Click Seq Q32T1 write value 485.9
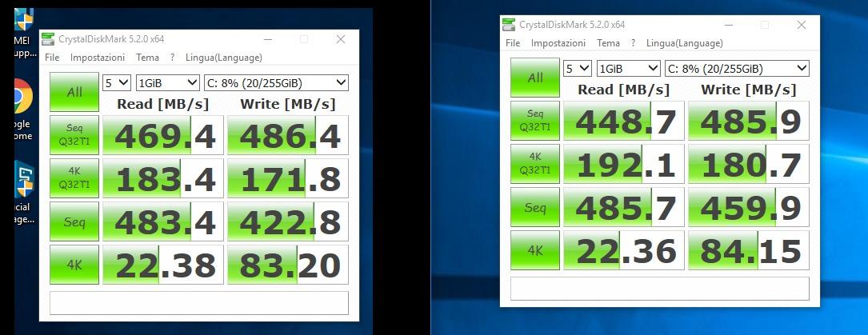868x335 pixels. click(749, 121)
